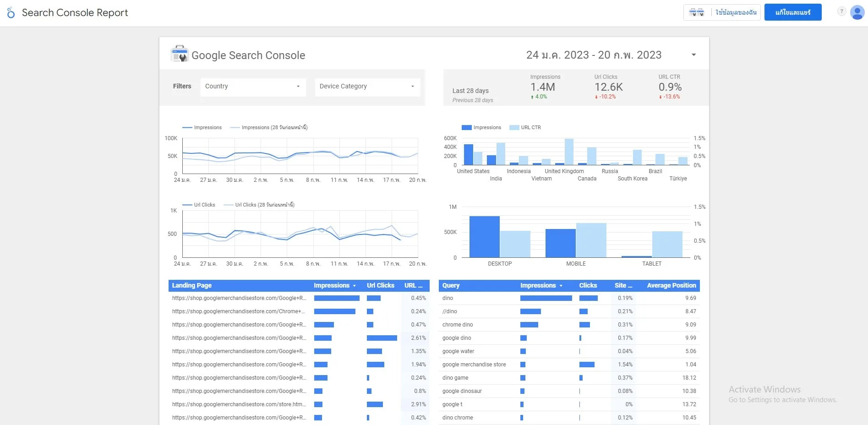Open the date range selector dropdown
The height and width of the screenshot is (425, 868).
click(x=693, y=54)
